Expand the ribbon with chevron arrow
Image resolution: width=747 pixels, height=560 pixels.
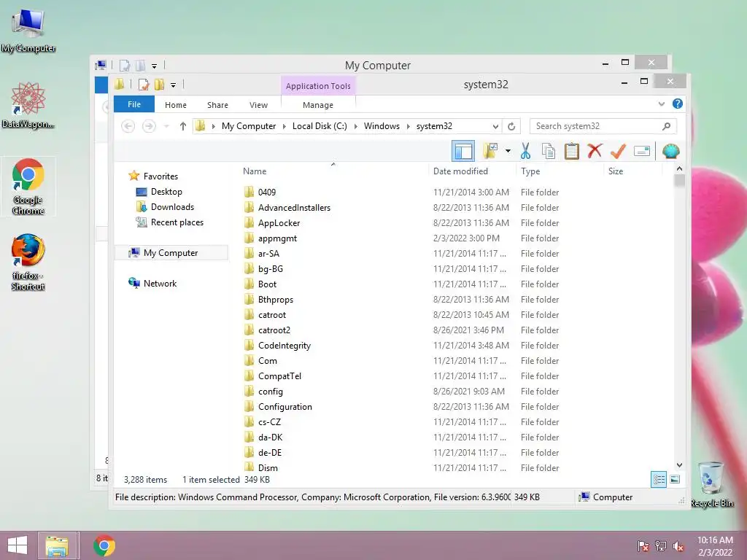click(661, 104)
